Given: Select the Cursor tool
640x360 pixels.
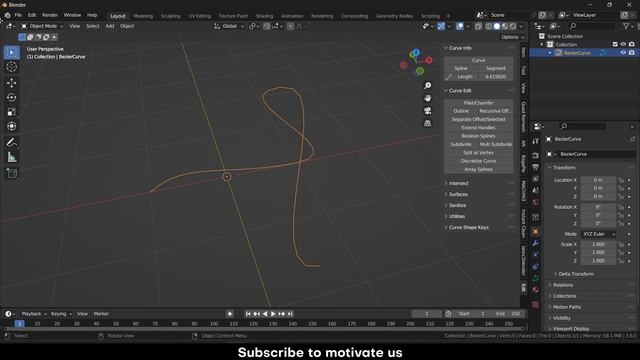Looking at the screenshot, I should tap(11, 67).
